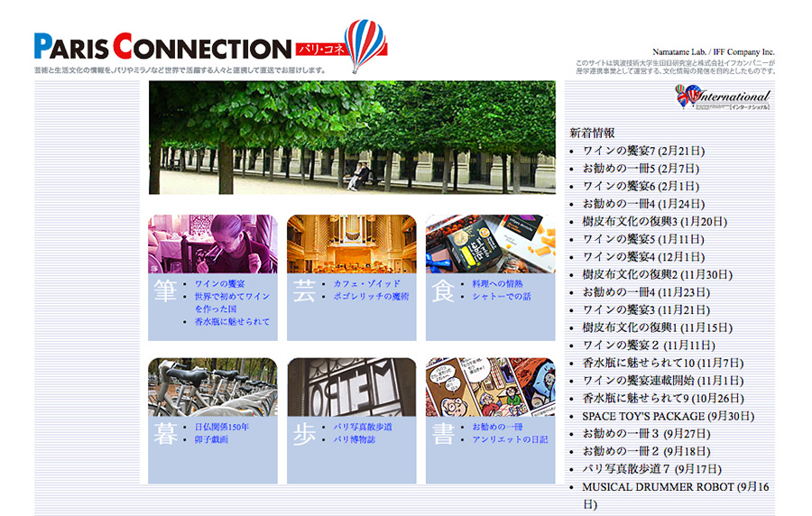Select news item ワインの饗宴4 (12月1日)
Image resolution: width=812 pixels, height=516 pixels.
[x=643, y=257]
